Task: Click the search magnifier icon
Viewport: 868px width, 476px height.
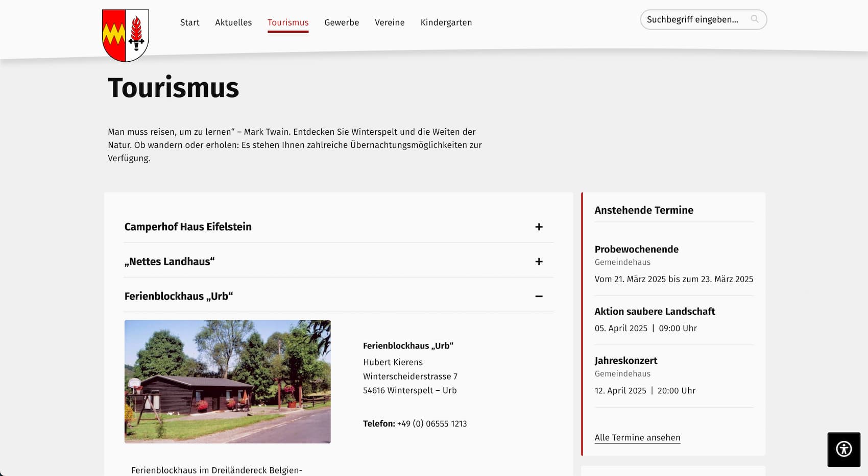Action: (x=755, y=19)
